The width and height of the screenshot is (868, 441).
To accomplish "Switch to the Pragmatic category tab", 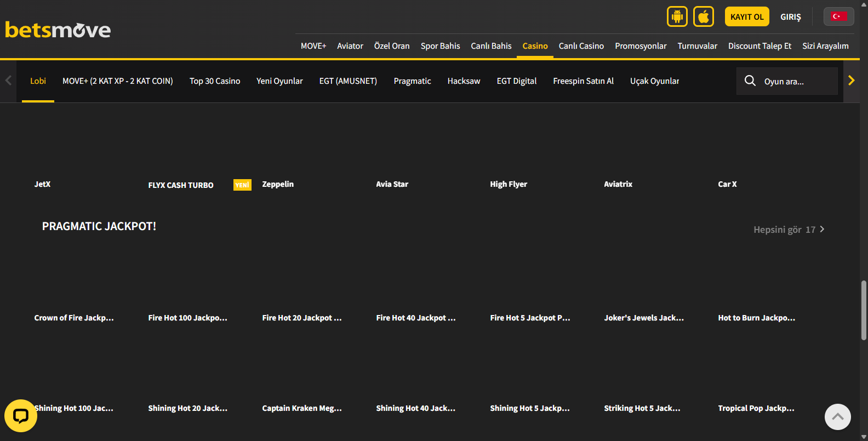I will 412,81.
